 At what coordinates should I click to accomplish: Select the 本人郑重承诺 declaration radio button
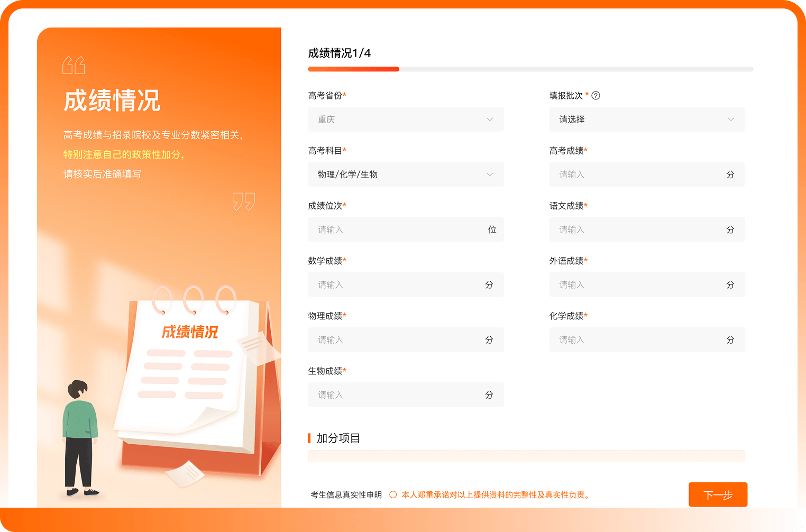(393, 495)
